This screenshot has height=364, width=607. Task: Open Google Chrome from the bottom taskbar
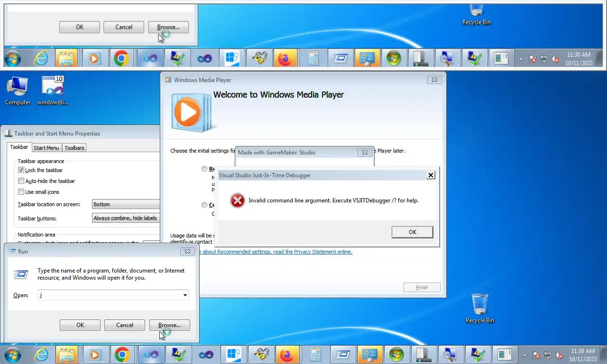pos(122,355)
